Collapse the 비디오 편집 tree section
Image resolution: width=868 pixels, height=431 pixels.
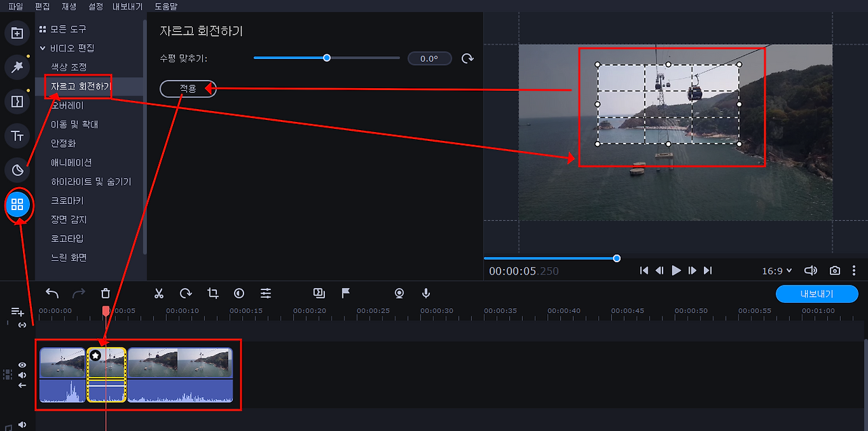[x=43, y=48]
